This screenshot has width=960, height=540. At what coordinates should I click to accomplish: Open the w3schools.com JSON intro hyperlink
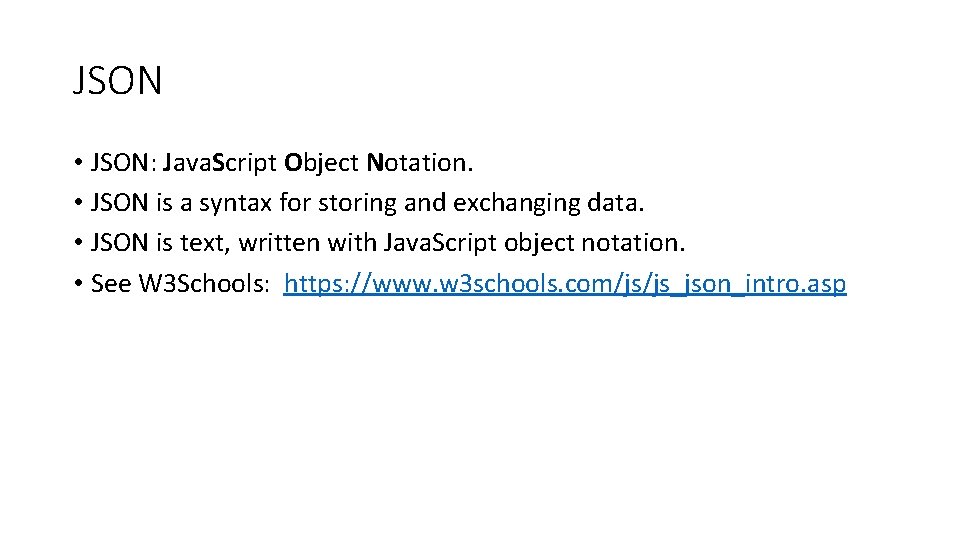tap(565, 284)
